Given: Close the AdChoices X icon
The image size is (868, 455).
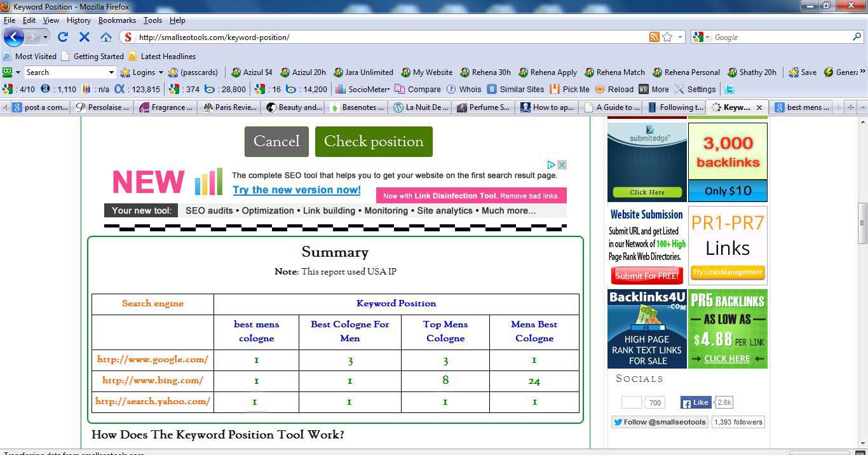Looking at the screenshot, I should [562, 165].
